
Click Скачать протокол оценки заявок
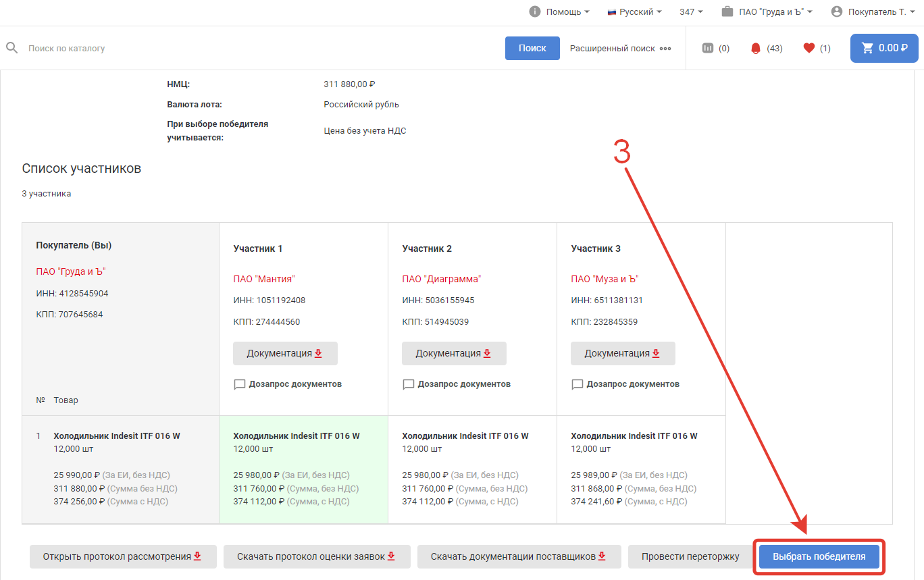(x=316, y=556)
